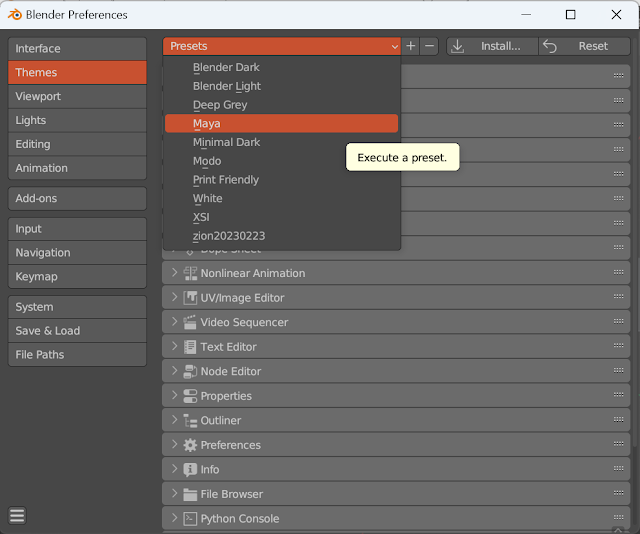Click the Preferences gear icon
This screenshot has width=640, height=534.
tap(190, 445)
